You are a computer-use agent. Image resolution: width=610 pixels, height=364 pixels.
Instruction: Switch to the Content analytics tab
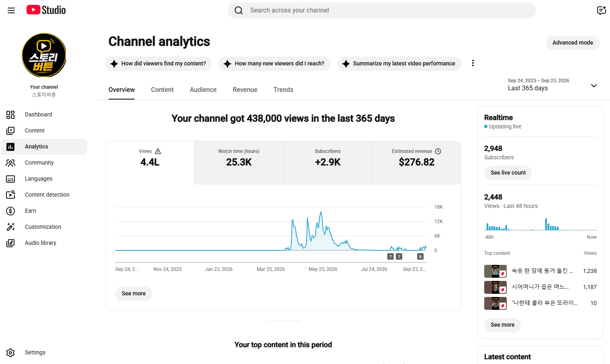coord(162,90)
